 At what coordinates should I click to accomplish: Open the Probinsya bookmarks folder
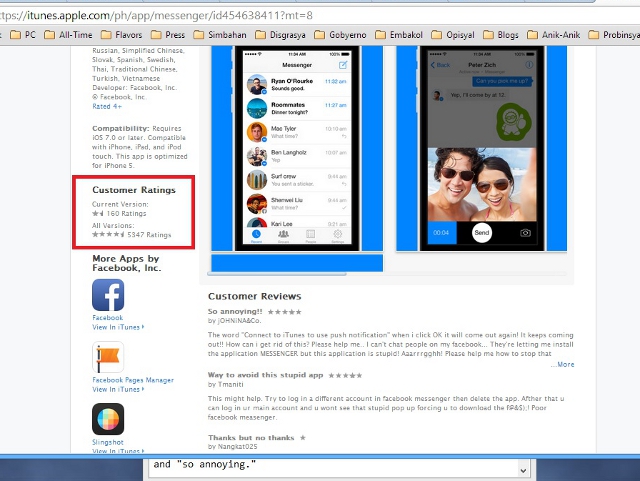[x=614, y=35]
